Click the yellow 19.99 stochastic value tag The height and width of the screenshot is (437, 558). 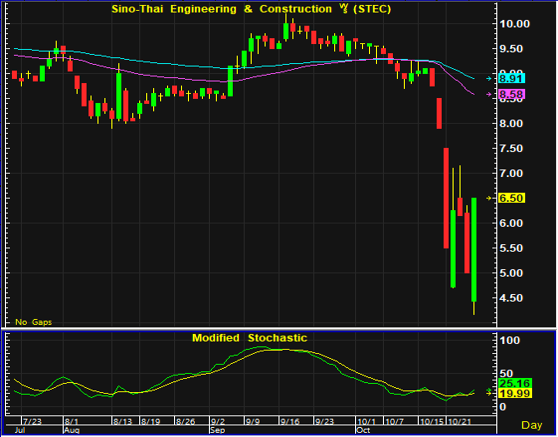515,393
